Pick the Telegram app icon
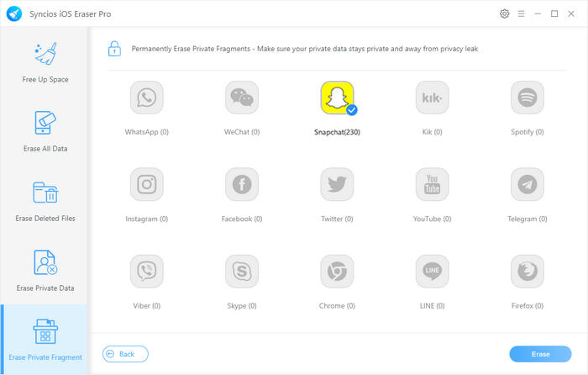The width and height of the screenshot is (588, 375). [527, 185]
